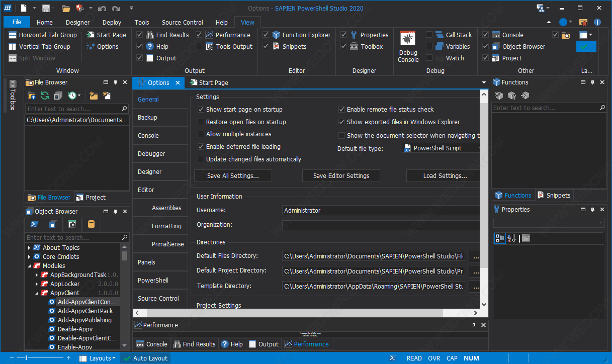The width and height of the screenshot is (612, 364).
Task: Open the Default file type dropdown
Action: 441,148
